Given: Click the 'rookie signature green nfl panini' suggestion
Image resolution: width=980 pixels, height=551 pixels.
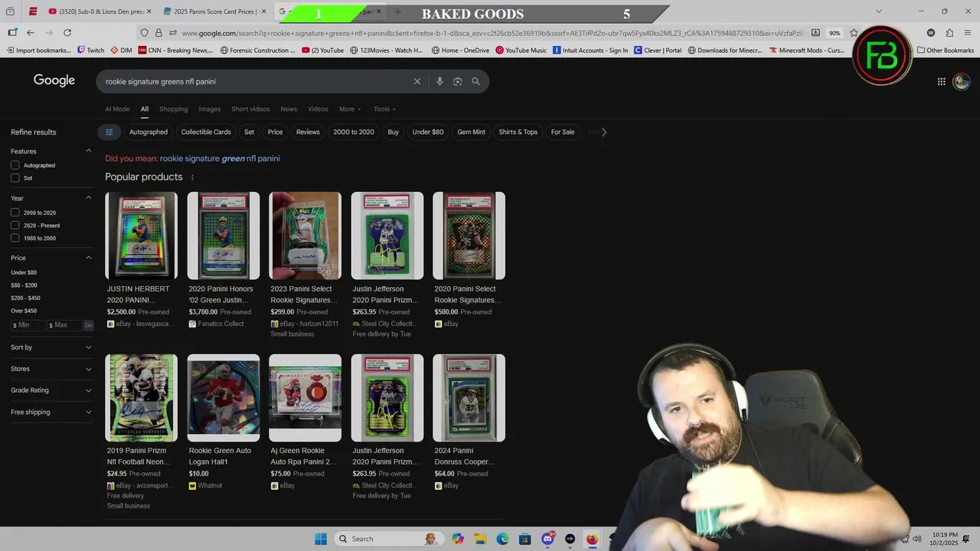Looking at the screenshot, I should [220, 158].
